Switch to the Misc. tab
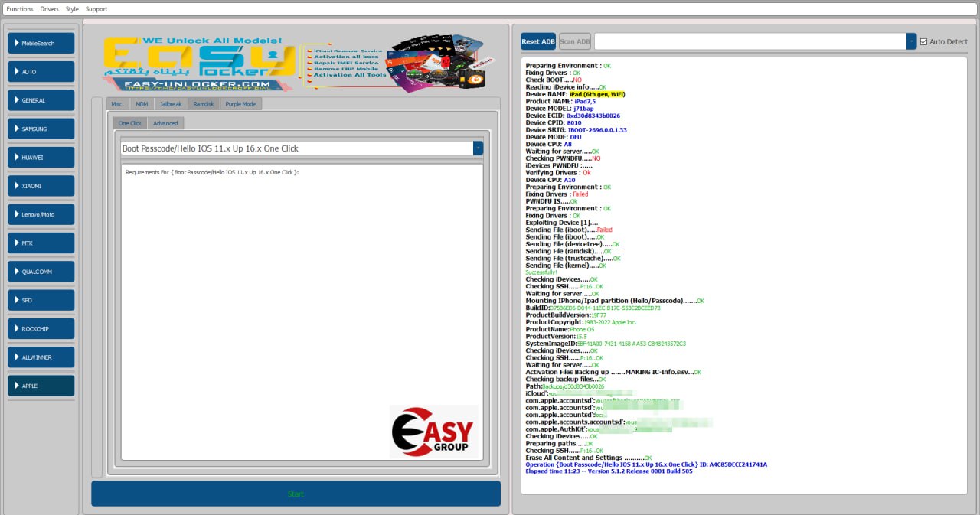The width and height of the screenshot is (980, 515). coord(117,103)
